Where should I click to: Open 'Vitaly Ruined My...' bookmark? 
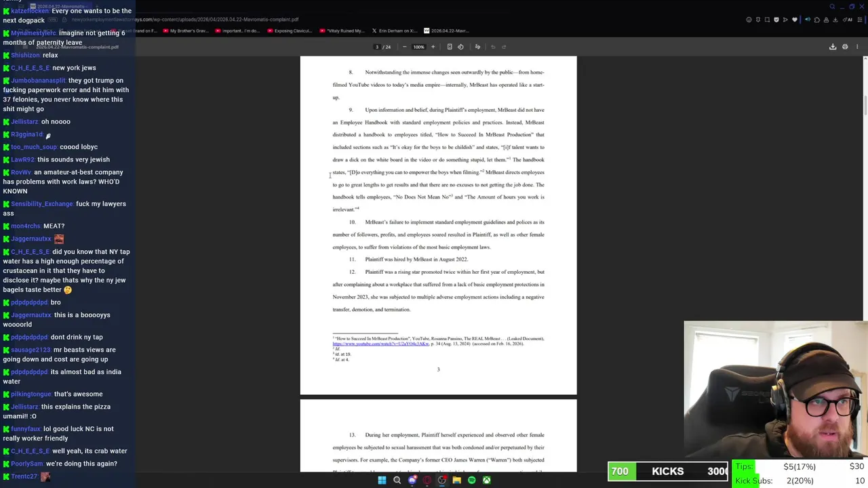342,30
